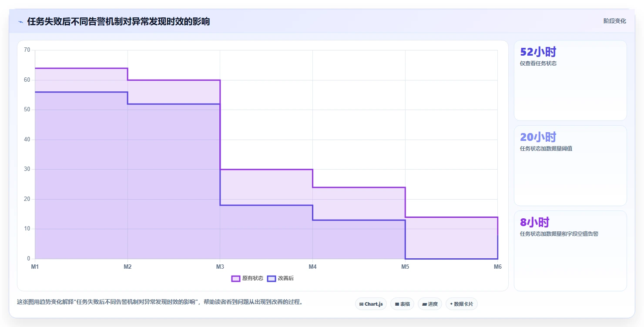Click the 任务状态加数据量阈值 card caption
644x327 pixels.
coord(546,149)
